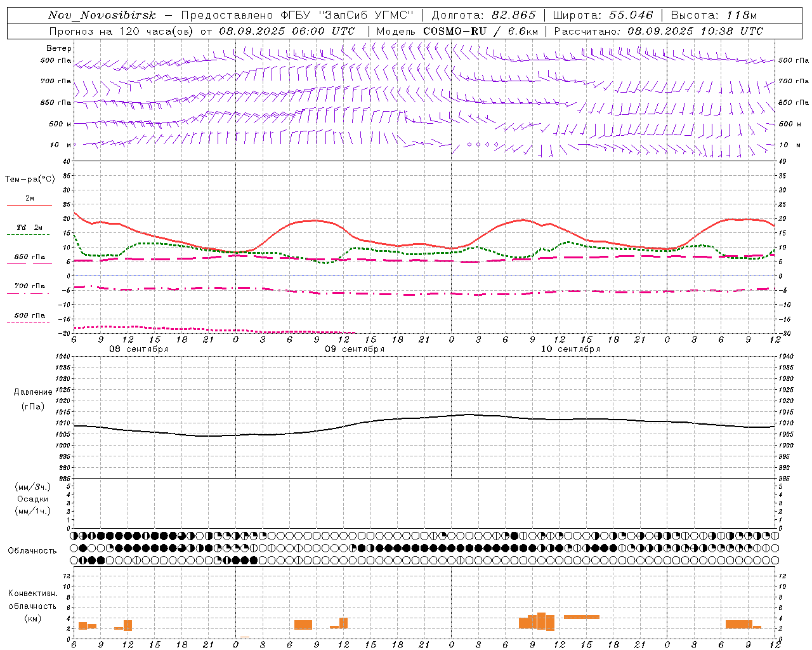The height and width of the screenshot is (650, 812).
Task: Select forecast start time 08.09.2025 06:00 UTC
Action: click(x=287, y=31)
